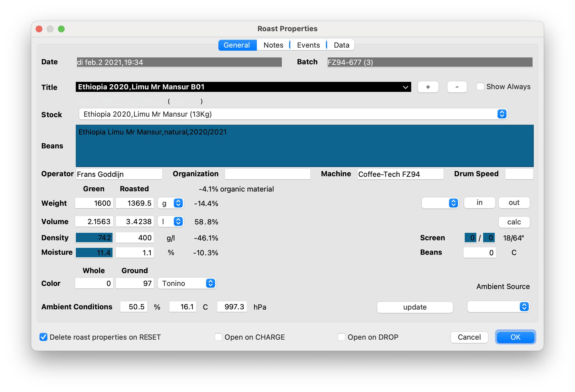Enable Open on CHARGE checkbox
Viewport: 575px width, 392px height.
pyautogui.click(x=218, y=337)
